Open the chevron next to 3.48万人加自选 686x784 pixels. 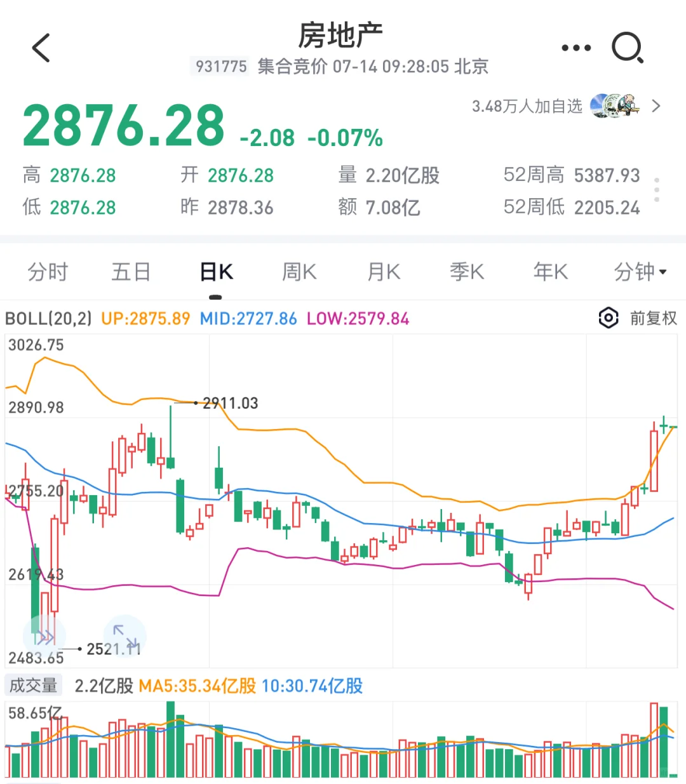coord(657,106)
